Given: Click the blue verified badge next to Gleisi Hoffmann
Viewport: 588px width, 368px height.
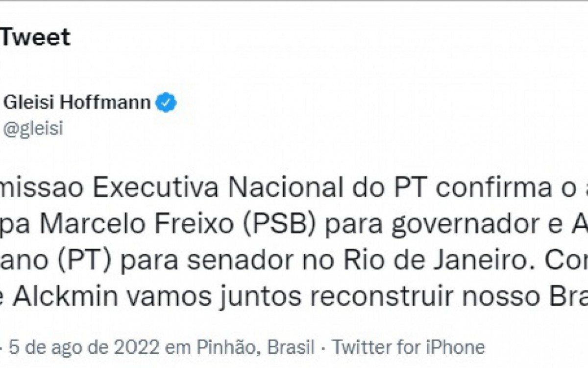Looking at the screenshot, I should (166, 102).
